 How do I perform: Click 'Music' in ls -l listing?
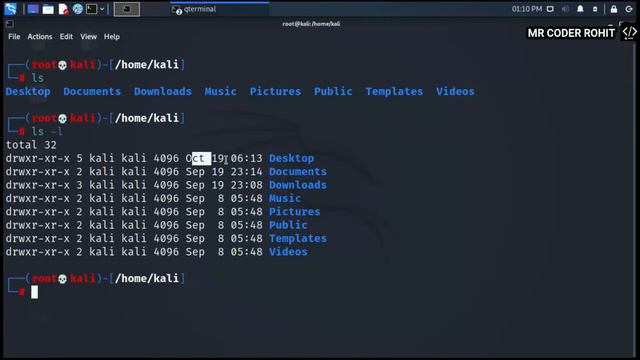tap(284, 198)
